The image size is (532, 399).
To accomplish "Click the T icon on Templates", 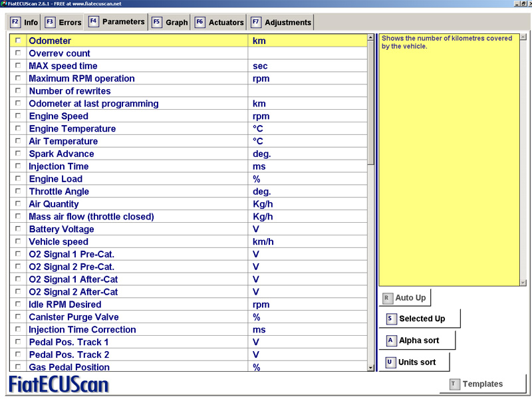I will pyautogui.click(x=454, y=384).
